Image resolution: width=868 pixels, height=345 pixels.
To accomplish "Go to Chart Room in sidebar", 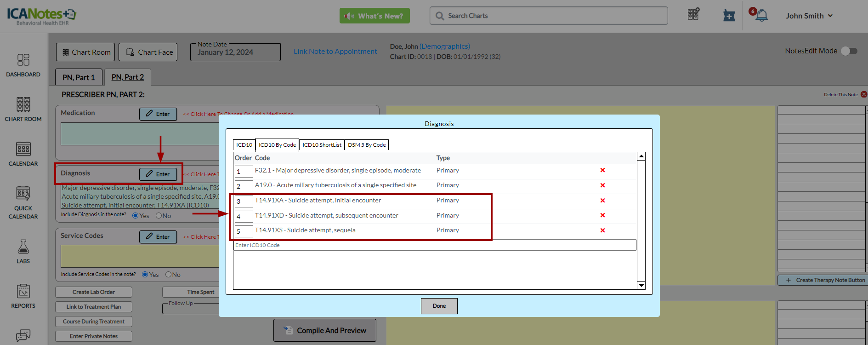I will pos(23,109).
